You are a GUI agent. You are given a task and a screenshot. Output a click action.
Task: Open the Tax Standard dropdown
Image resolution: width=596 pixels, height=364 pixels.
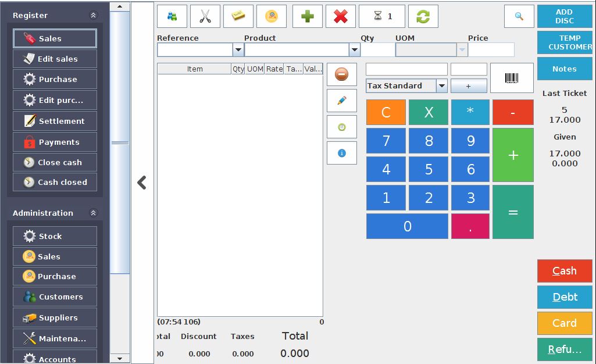point(441,86)
